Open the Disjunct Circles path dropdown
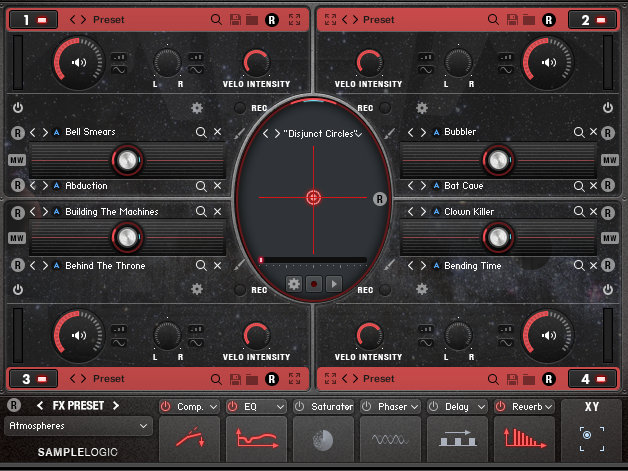 click(x=358, y=135)
